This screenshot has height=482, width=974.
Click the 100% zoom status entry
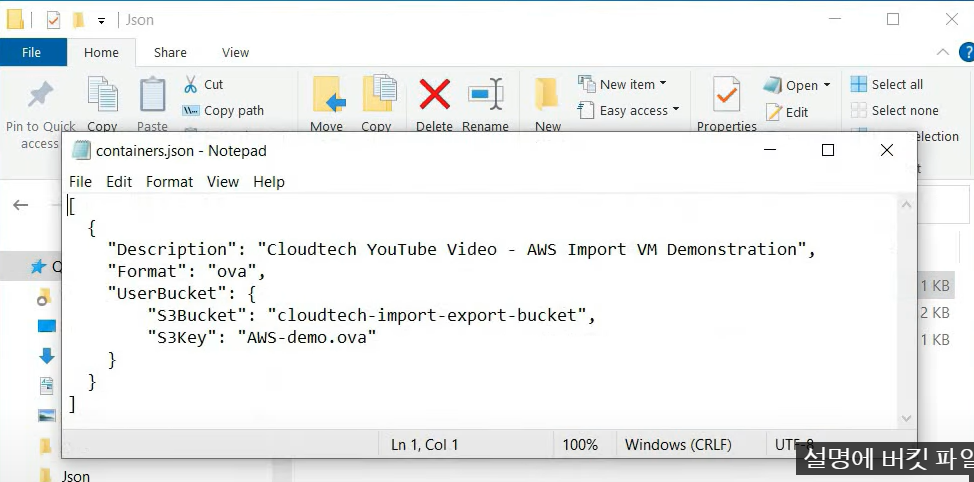pos(580,445)
